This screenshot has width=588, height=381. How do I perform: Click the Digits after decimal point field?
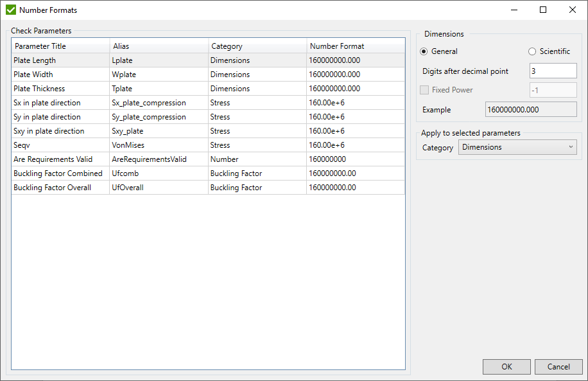[553, 71]
